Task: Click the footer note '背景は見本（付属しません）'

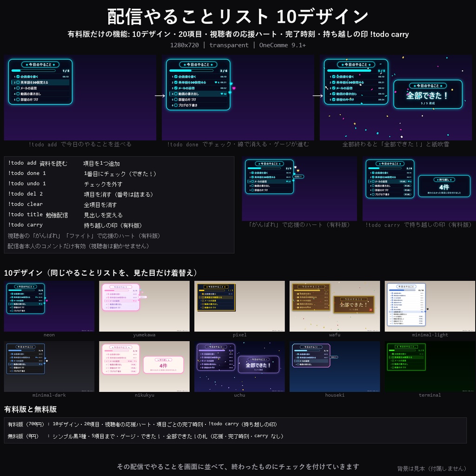Action: click(x=432, y=469)
